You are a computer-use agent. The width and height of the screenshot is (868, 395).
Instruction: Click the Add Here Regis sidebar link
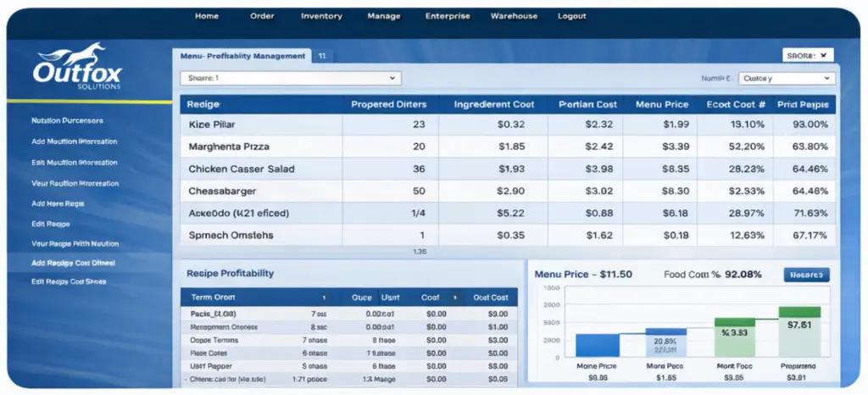tap(58, 203)
